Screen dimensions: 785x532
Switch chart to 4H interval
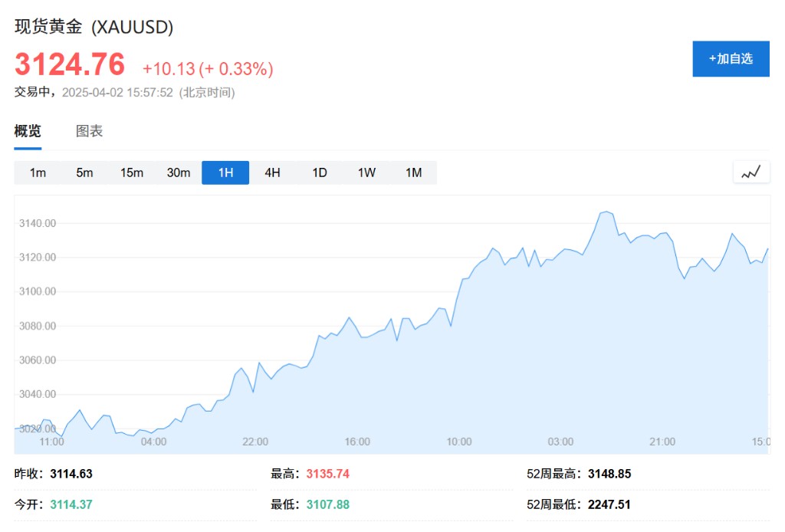pos(272,172)
